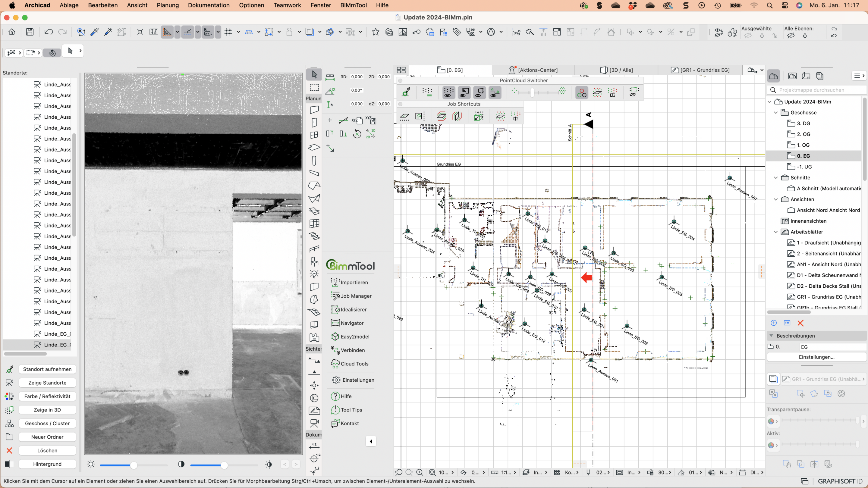Open the Projektmappe project map icon

[x=773, y=76]
